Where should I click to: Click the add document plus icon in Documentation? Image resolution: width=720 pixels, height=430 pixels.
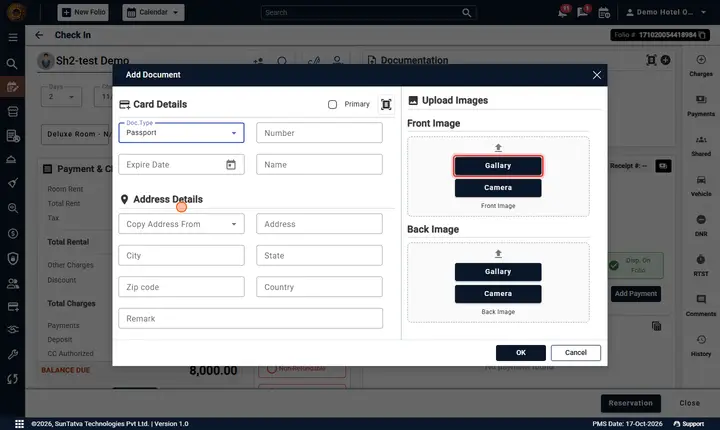(665, 60)
